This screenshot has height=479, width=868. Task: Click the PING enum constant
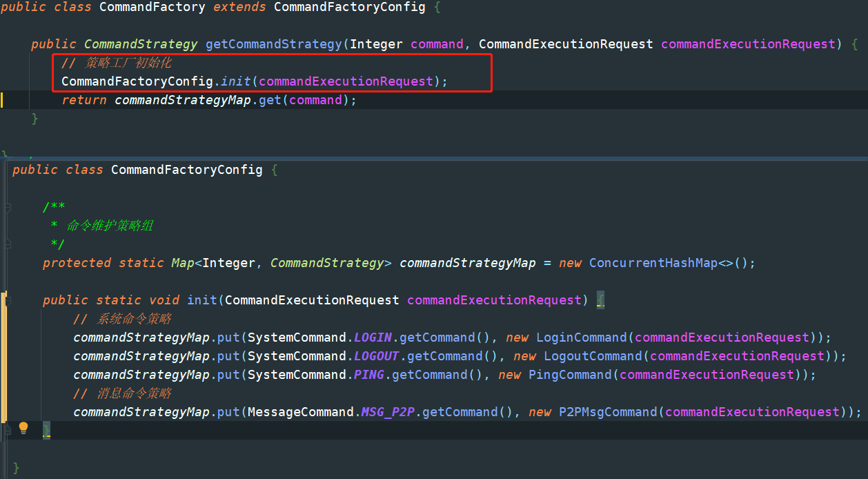[x=368, y=375]
